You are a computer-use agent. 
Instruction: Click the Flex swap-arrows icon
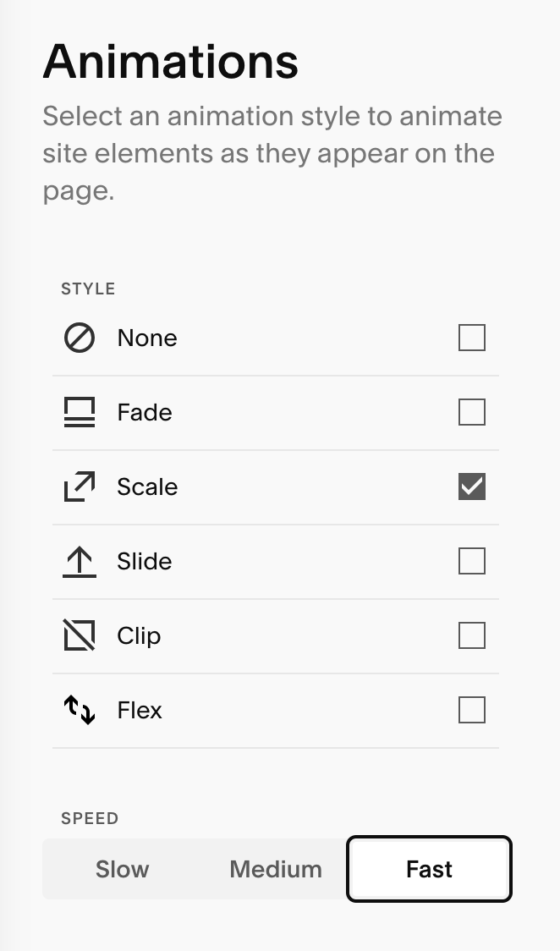coord(80,710)
